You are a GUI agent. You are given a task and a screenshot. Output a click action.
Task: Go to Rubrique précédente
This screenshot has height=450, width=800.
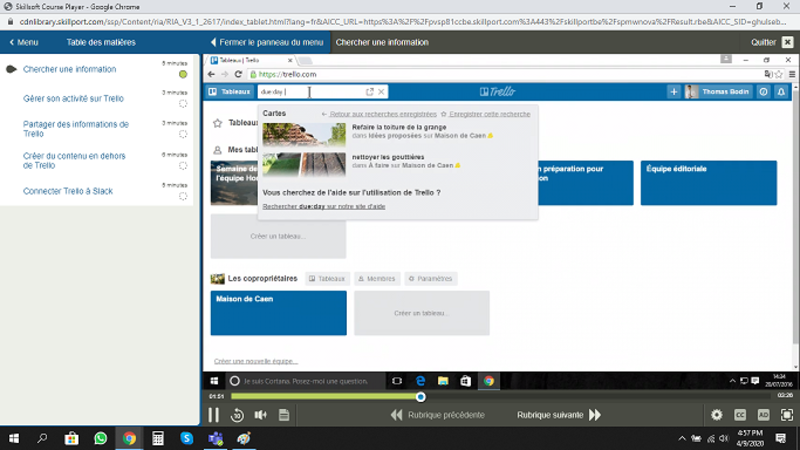pyautogui.click(x=438, y=415)
